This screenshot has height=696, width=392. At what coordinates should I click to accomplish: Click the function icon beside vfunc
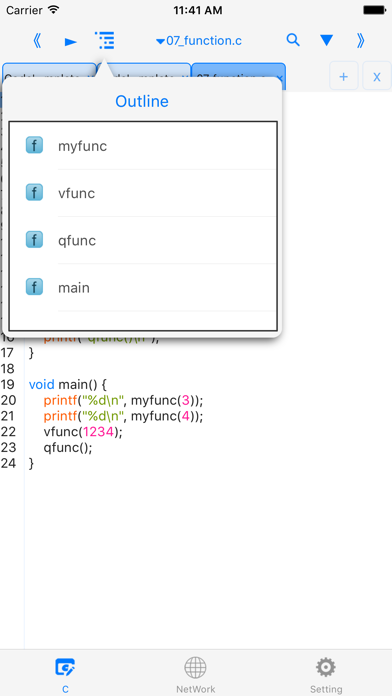[34, 192]
